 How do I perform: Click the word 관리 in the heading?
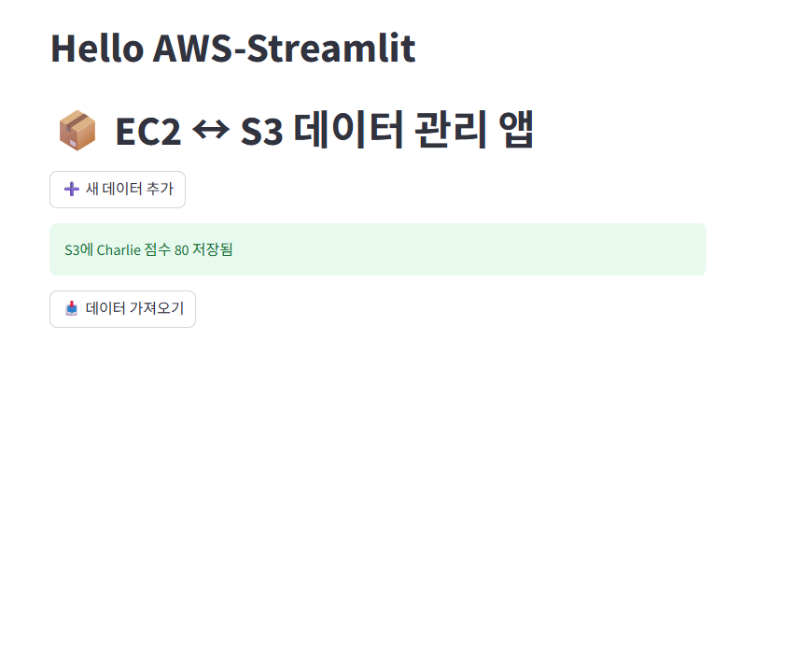coord(451,130)
